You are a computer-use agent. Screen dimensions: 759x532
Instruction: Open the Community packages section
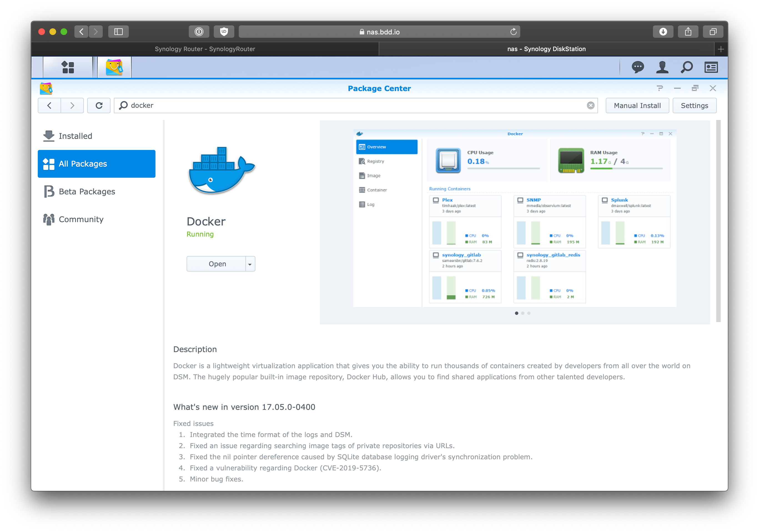pyautogui.click(x=81, y=219)
